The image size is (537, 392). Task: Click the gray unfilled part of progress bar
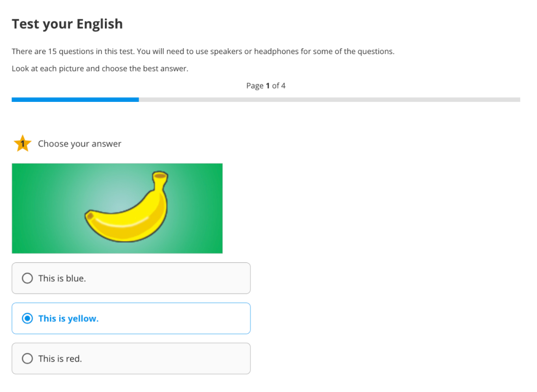tap(330, 99)
